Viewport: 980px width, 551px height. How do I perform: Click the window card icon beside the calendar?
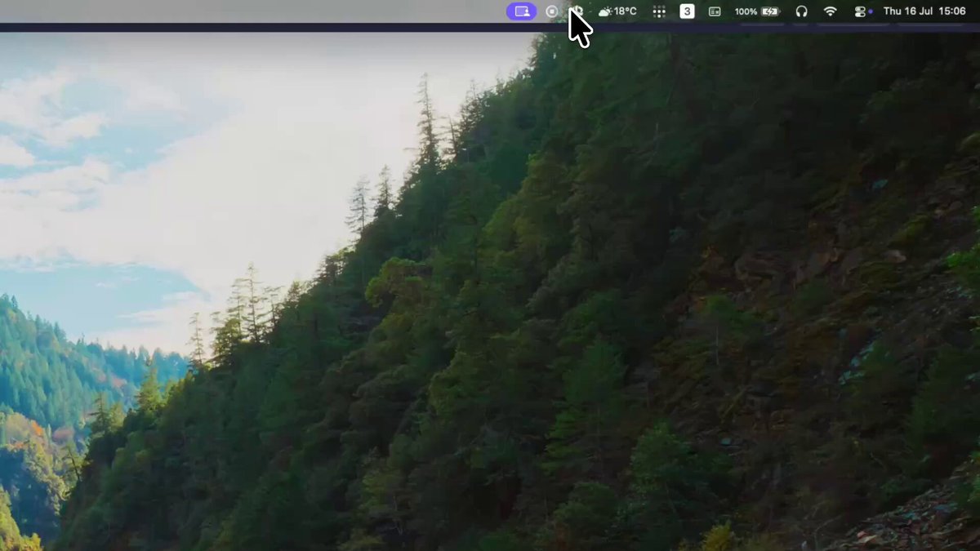pos(715,11)
